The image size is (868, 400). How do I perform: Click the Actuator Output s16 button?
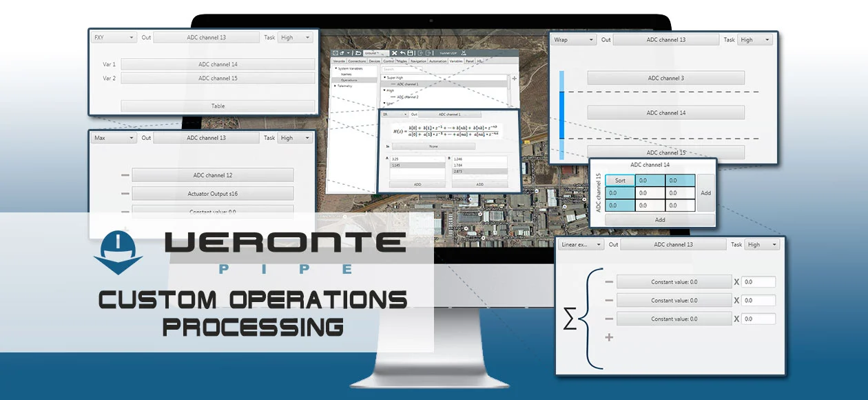pos(213,194)
